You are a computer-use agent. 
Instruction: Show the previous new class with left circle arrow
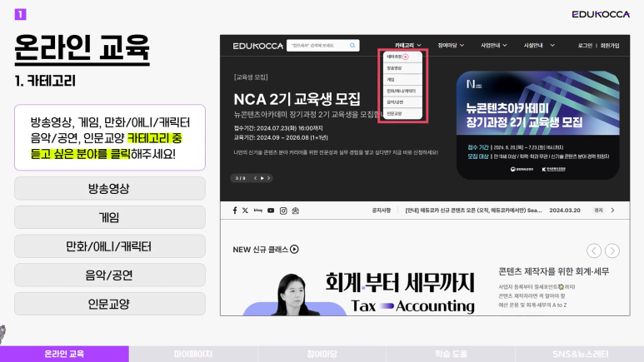(594, 250)
